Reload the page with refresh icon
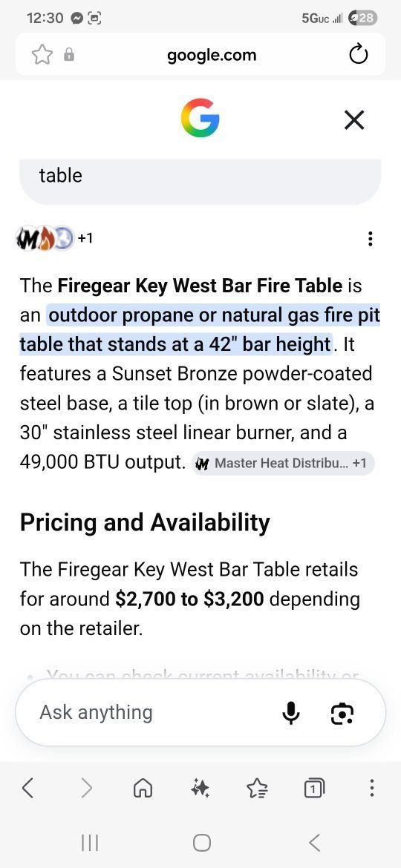 click(x=359, y=55)
